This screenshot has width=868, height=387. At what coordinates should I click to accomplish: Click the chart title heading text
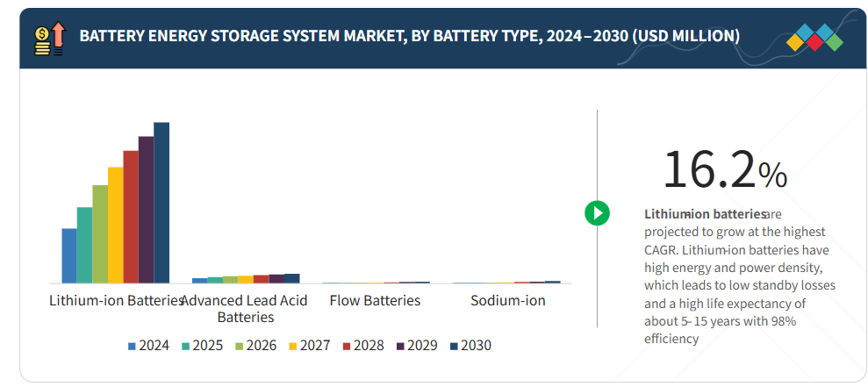[409, 36]
